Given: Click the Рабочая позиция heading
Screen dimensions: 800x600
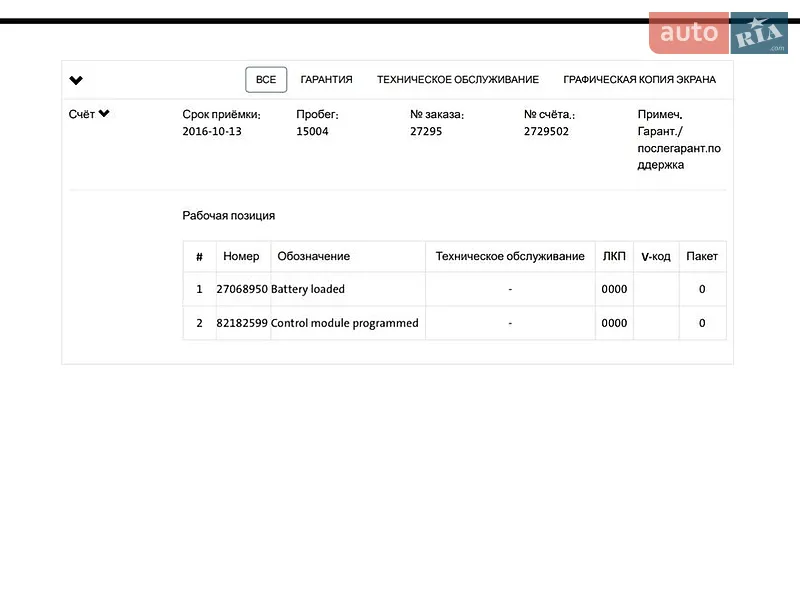Looking at the screenshot, I should pyautogui.click(x=229, y=215).
